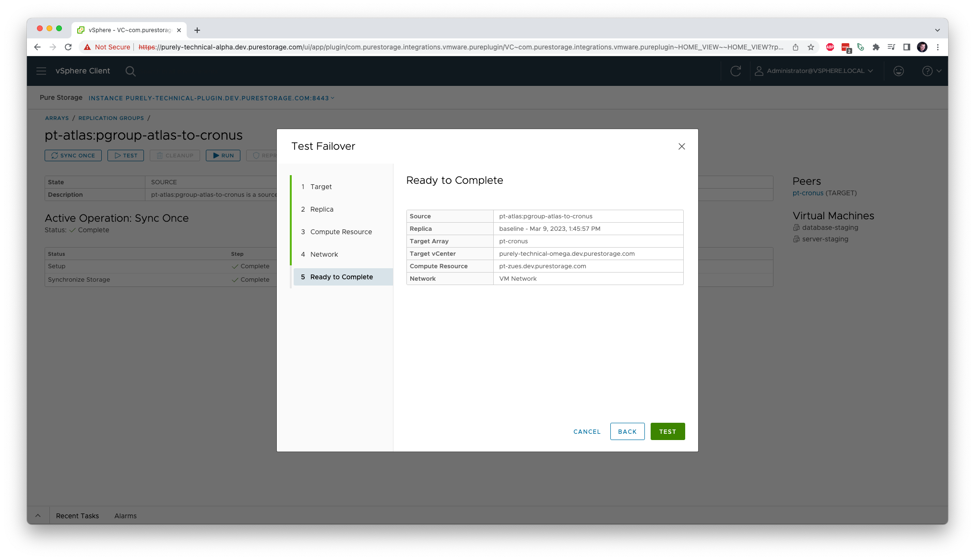Click the feedback smiley icon
This screenshot has height=560, width=975.
(x=899, y=71)
